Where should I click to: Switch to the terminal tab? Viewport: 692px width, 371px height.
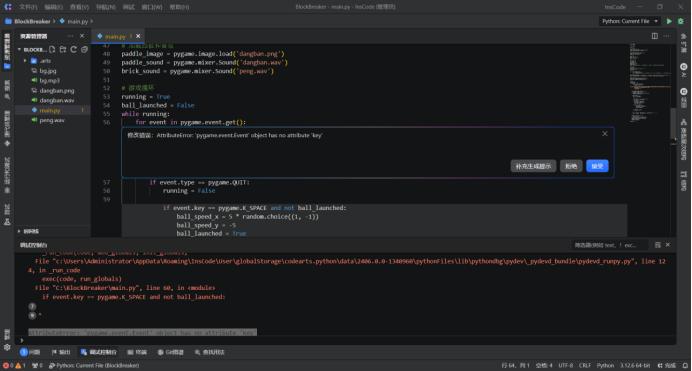(137, 352)
